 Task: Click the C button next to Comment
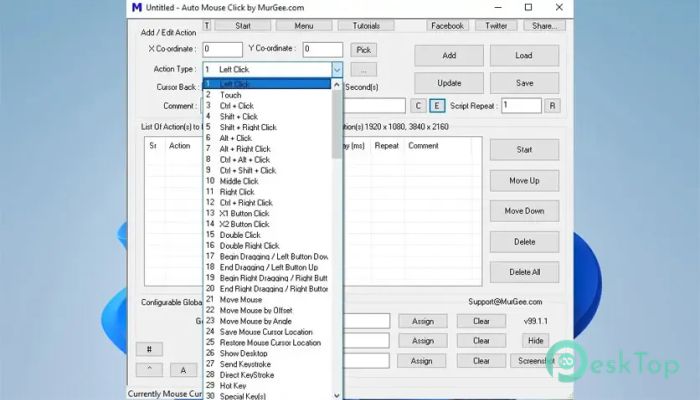[418, 106]
